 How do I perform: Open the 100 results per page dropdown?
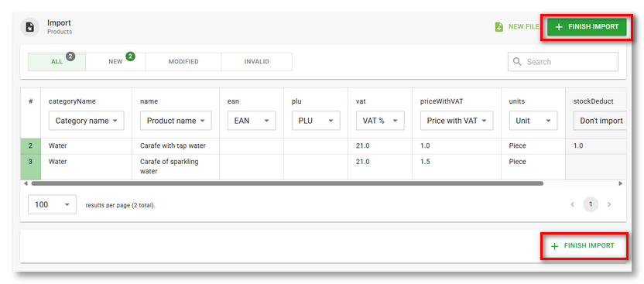[x=52, y=204]
